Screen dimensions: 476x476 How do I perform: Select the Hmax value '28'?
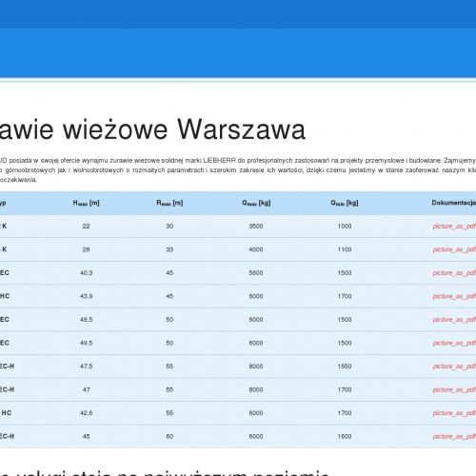[86, 249]
